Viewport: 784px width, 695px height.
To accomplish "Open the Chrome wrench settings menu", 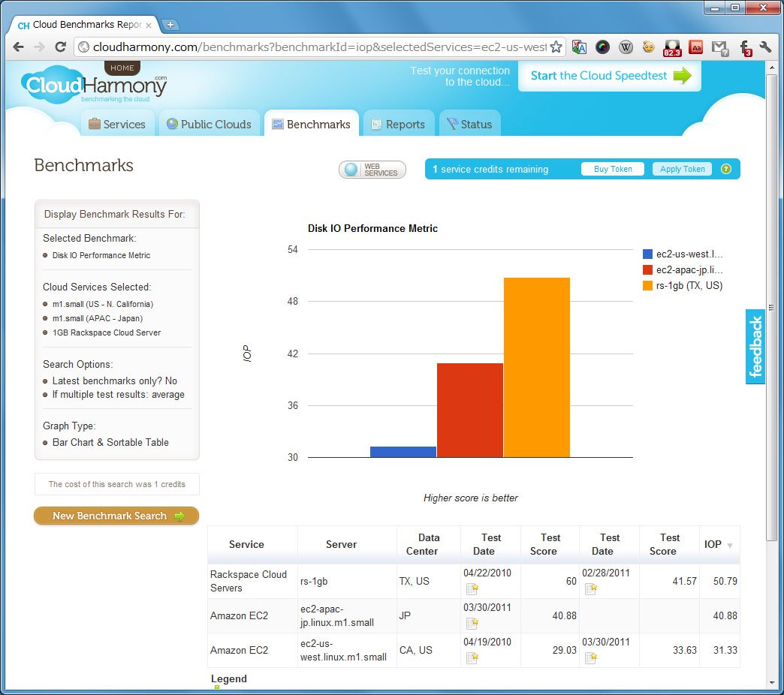I will (765, 47).
